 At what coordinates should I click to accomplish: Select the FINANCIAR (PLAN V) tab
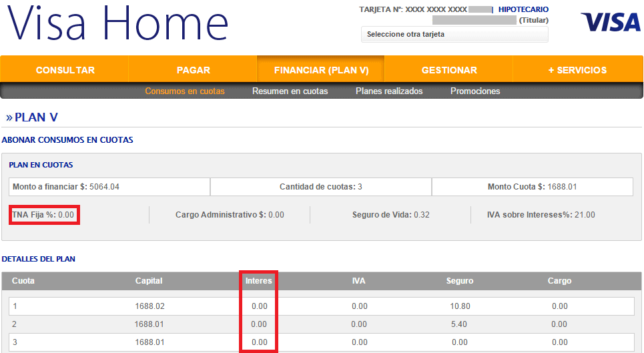click(321, 70)
